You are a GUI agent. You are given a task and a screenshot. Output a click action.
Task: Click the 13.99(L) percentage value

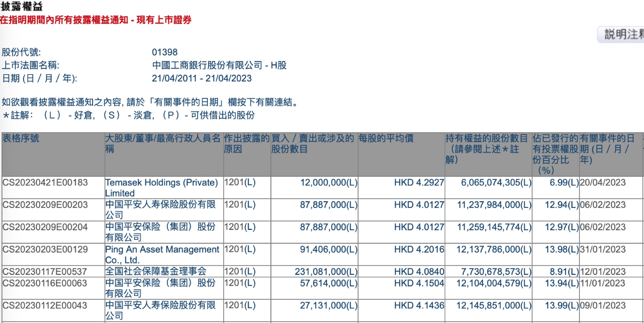(562, 305)
